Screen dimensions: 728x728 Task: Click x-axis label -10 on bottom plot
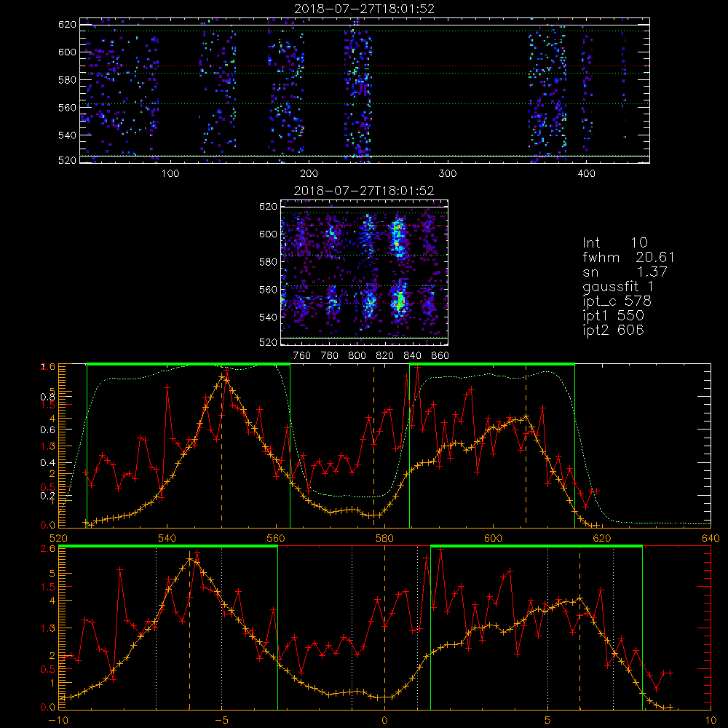pyautogui.click(x=58, y=720)
